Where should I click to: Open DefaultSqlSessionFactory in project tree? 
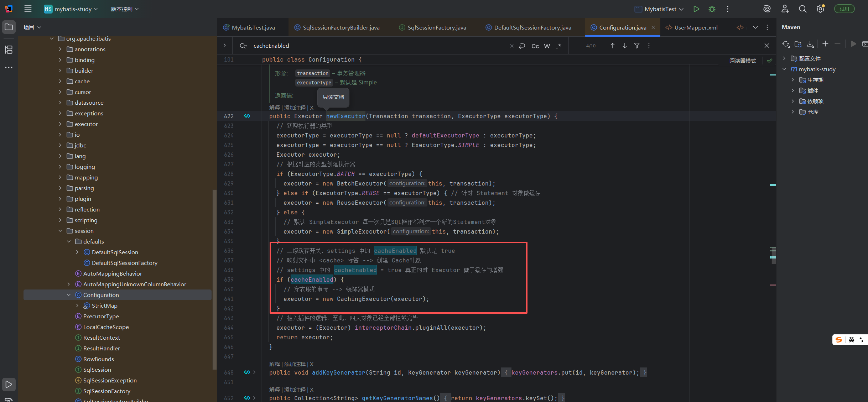(124, 263)
